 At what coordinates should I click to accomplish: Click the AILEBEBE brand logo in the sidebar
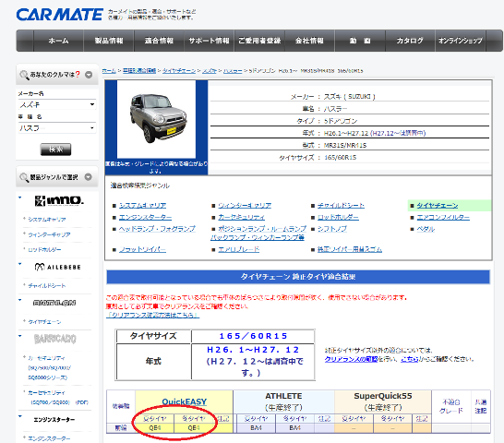pyautogui.click(x=57, y=267)
